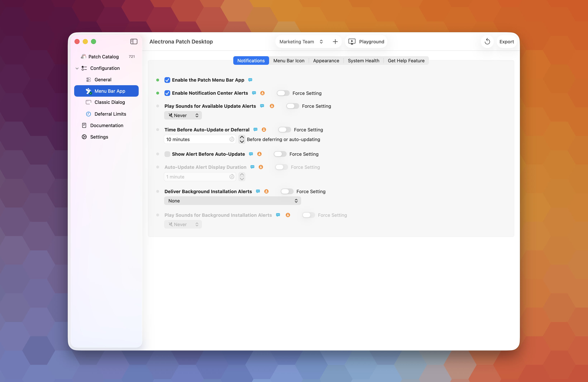Click into the 1 minute duration field
This screenshot has width=588, height=382.
200,177
